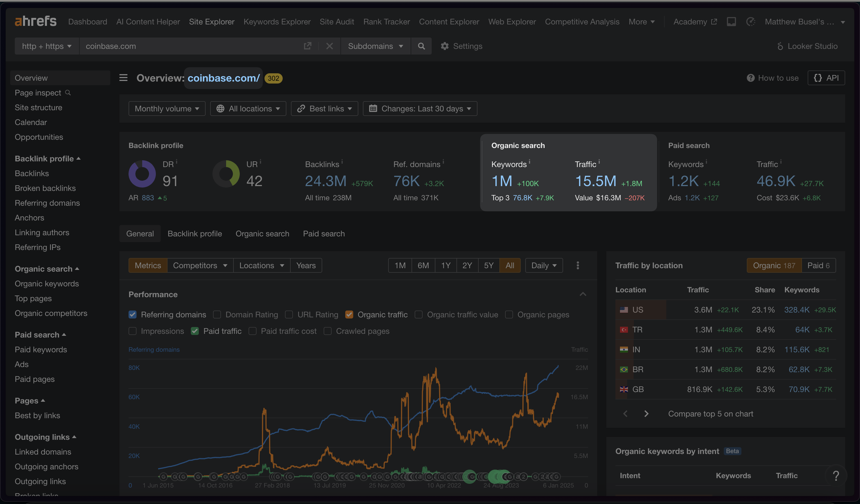Expand the Subdomains mode dropdown

tap(375, 46)
